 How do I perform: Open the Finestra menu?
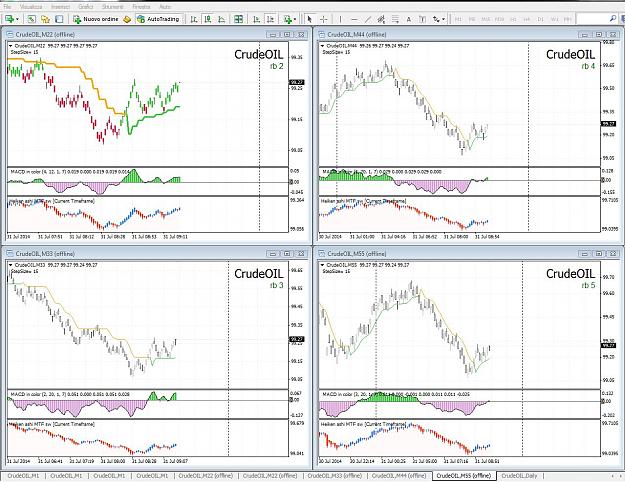141,7
